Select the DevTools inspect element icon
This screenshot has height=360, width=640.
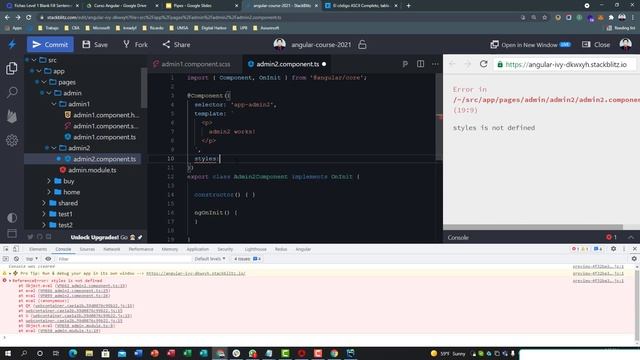click(6, 249)
